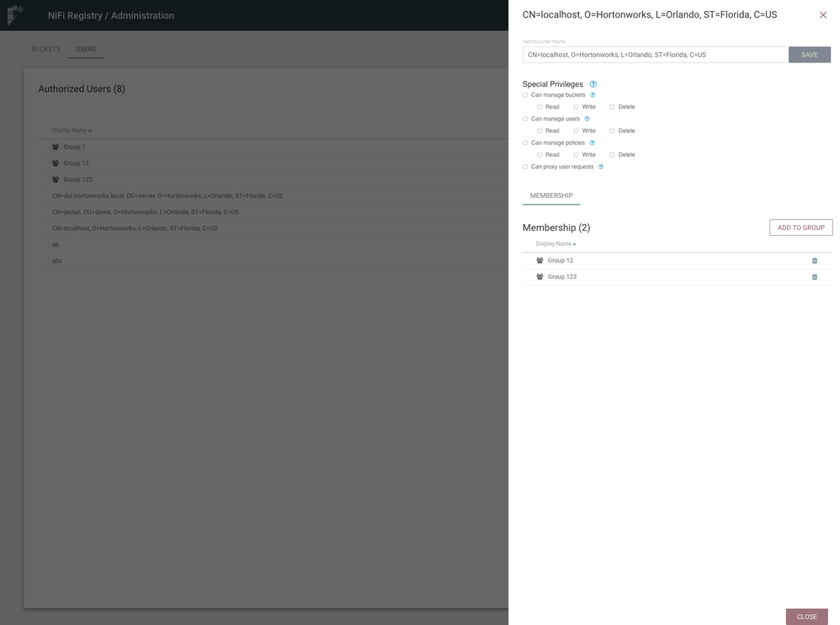Check Write under Can manage buckets

(576, 107)
